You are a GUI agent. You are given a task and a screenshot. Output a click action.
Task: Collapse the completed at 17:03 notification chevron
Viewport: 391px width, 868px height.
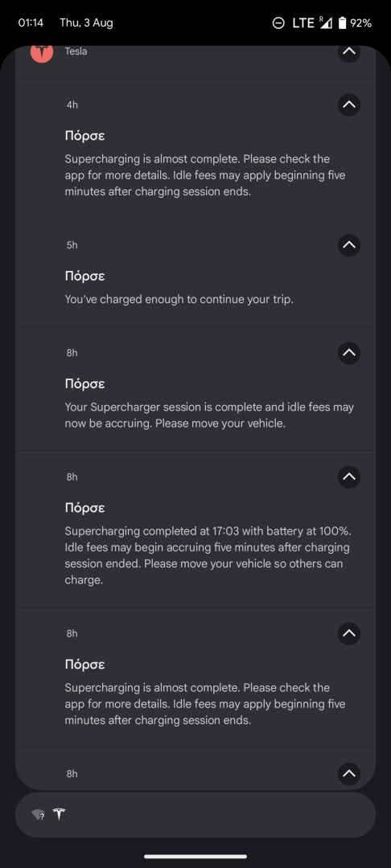pyautogui.click(x=349, y=477)
